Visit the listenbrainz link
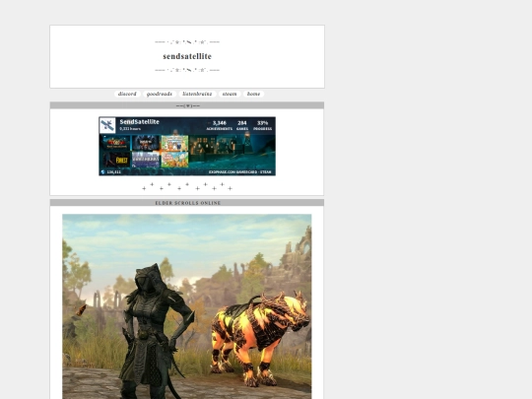The width and height of the screenshot is (532, 399). 197,94
